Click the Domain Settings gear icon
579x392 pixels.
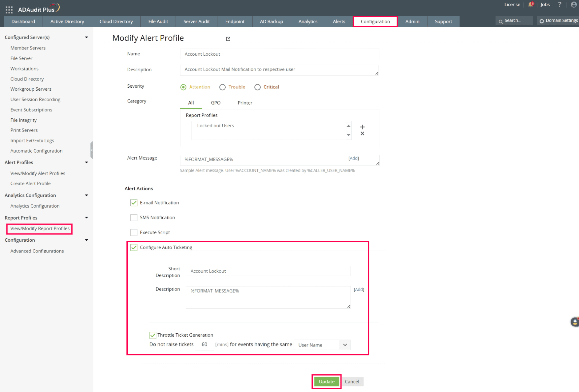coord(542,21)
